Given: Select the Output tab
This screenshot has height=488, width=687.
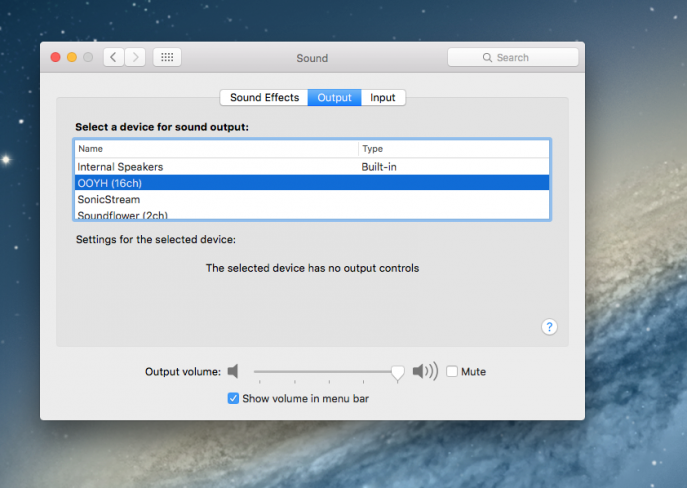Looking at the screenshot, I should (334, 97).
